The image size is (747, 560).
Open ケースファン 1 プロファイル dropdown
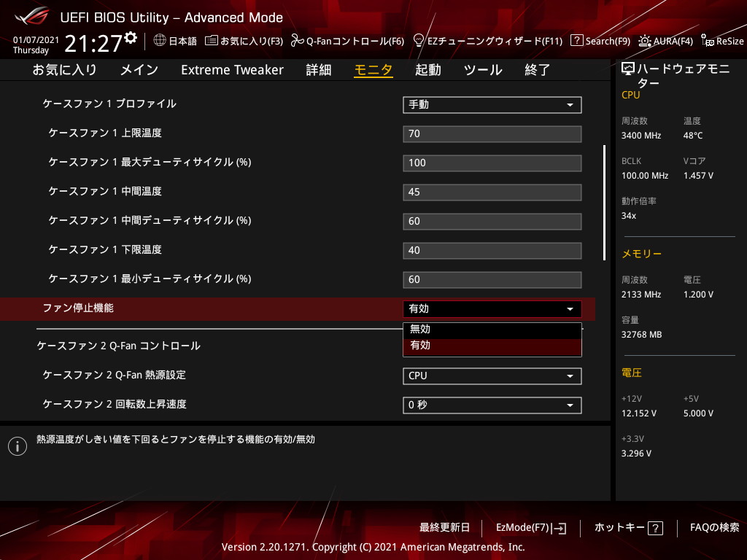492,105
